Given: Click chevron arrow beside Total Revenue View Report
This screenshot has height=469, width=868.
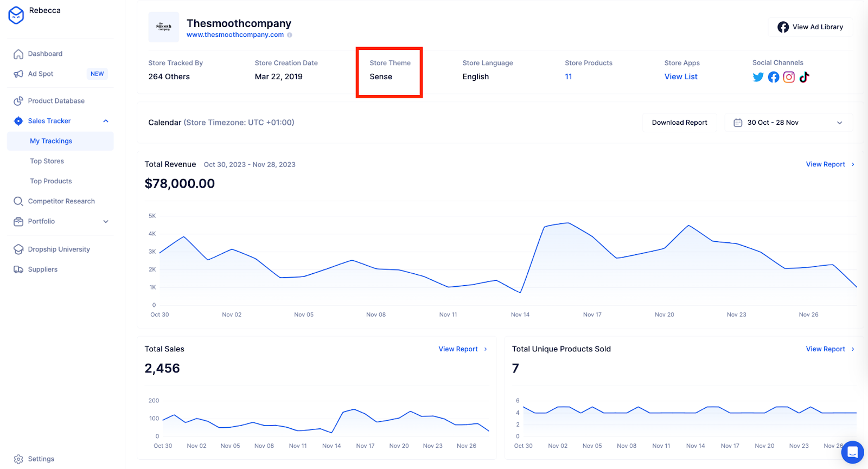Looking at the screenshot, I should pos(853,164).
